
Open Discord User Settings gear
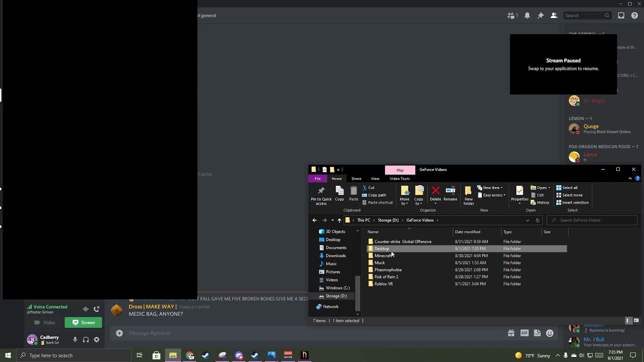[x=97, y=340]
